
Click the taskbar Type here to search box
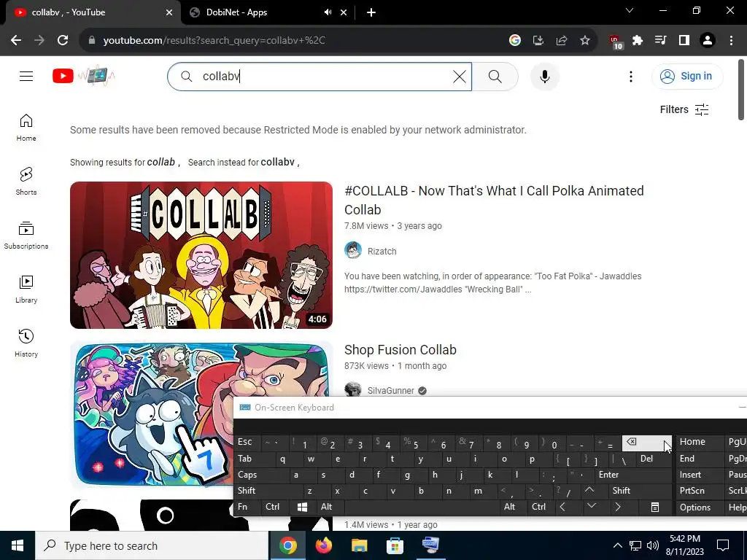(x=152, y=545)
